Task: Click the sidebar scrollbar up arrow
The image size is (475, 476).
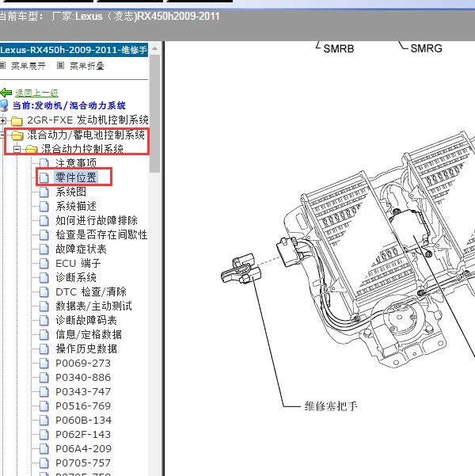Action: point(155,48)
